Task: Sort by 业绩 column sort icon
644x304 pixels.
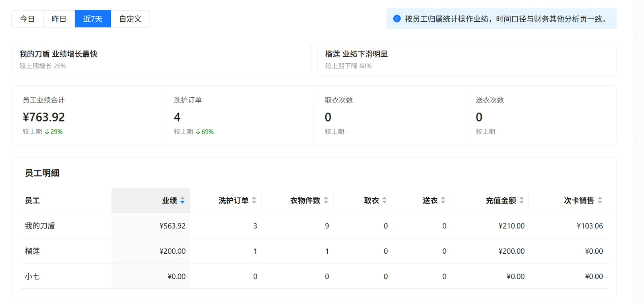Action: [182, 200]
